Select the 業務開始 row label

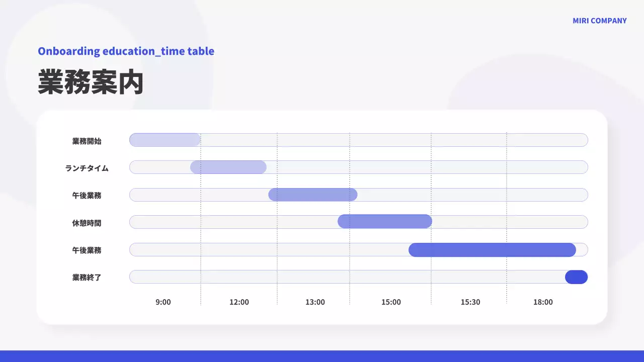tap(87, 141)
